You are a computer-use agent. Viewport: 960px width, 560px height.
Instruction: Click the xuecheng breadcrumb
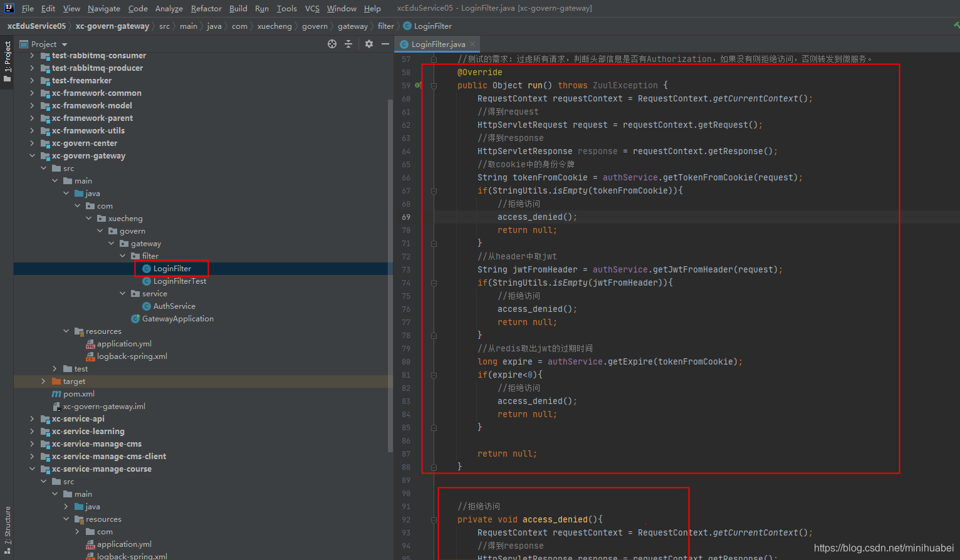(x=274, y=26)
